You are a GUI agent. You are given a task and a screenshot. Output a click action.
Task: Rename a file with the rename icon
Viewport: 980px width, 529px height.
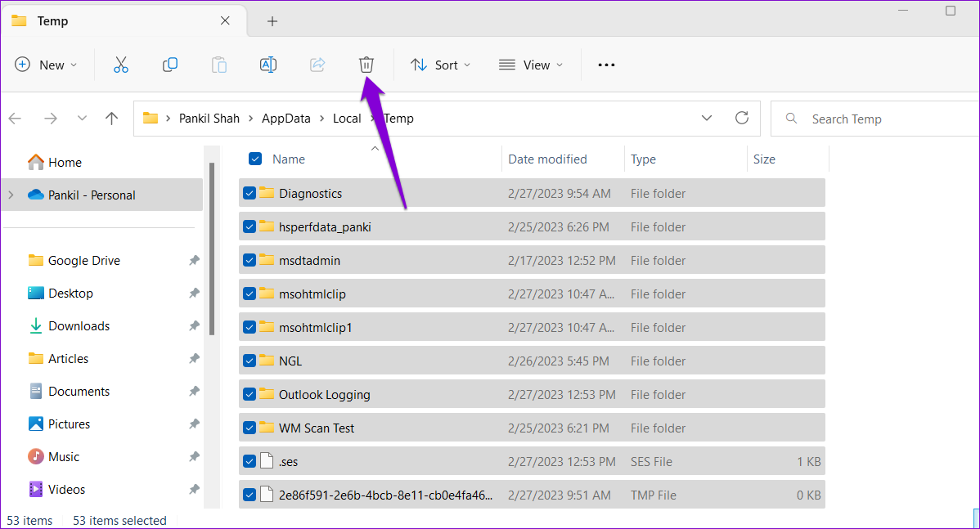click(x=267, y=64)
